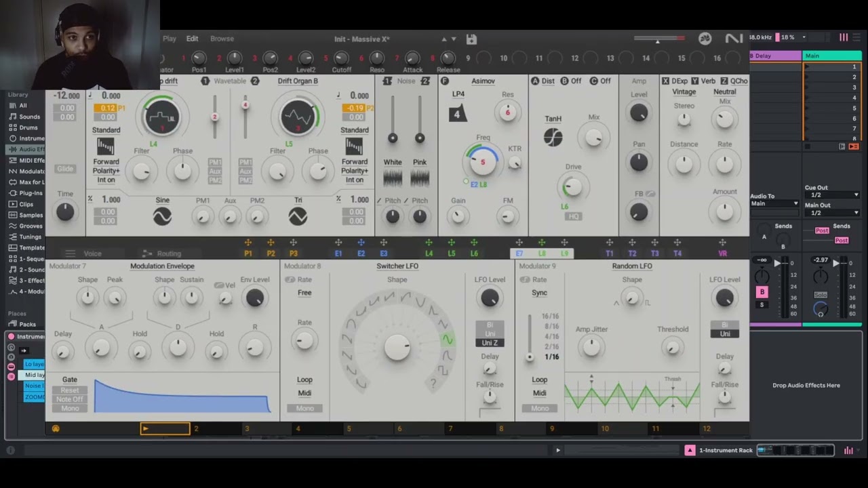
Task: Adjust the Random LFO rate division slider
Action: click(x=530, y=357)
